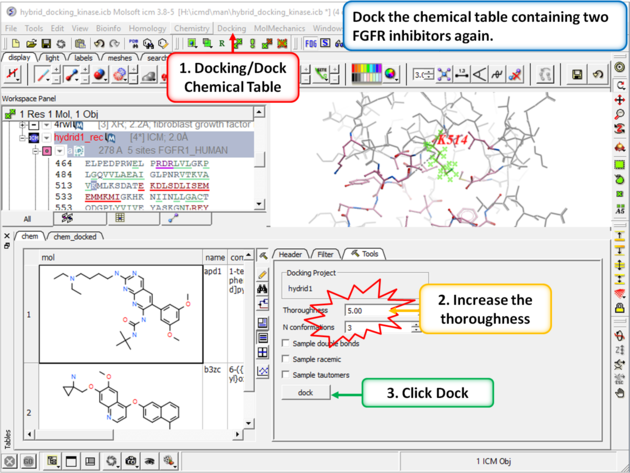The image size is (630, 473).
Task: Click the undo arrow icon in toolbar
Action: pos(598,75)
